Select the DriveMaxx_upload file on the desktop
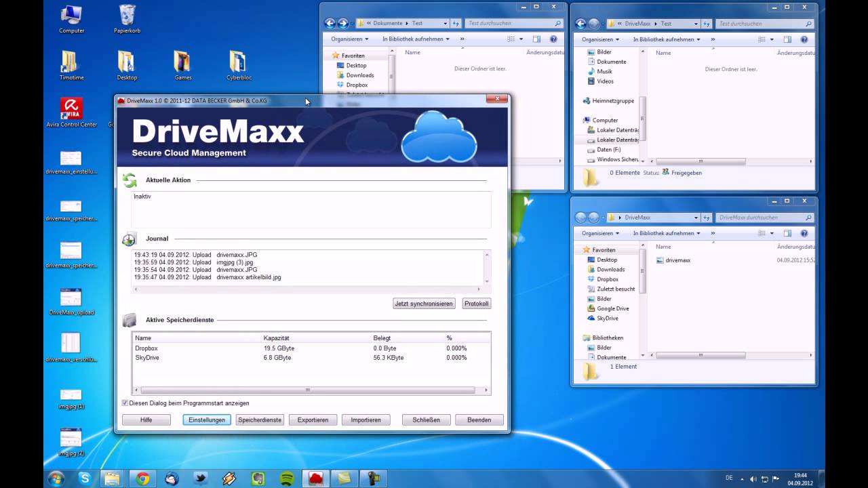Image resolution: width=868 pixels, height=488 pixels. 71,302
